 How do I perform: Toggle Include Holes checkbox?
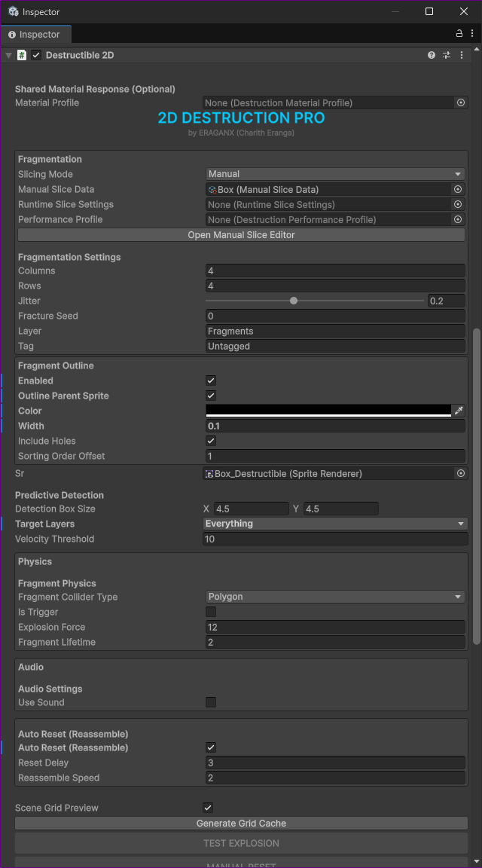211,442
